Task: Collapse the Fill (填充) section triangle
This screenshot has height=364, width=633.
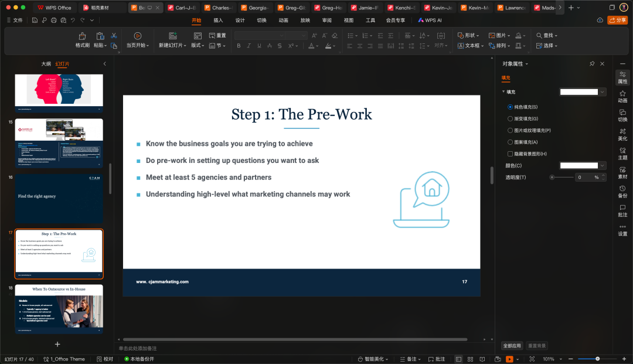Action: (x=503, y=91)
